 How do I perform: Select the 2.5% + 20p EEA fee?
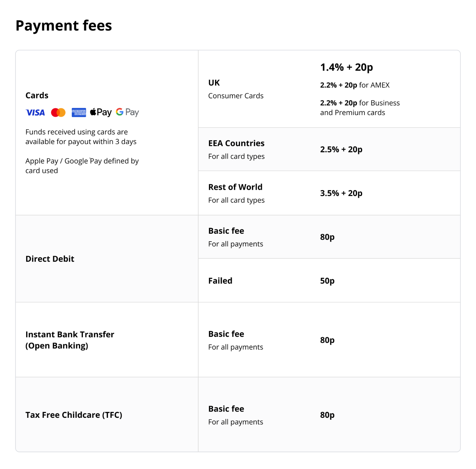341,150
